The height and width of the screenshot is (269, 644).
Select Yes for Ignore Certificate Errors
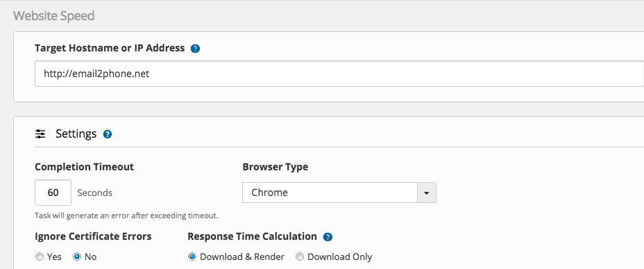click(40, 256)
